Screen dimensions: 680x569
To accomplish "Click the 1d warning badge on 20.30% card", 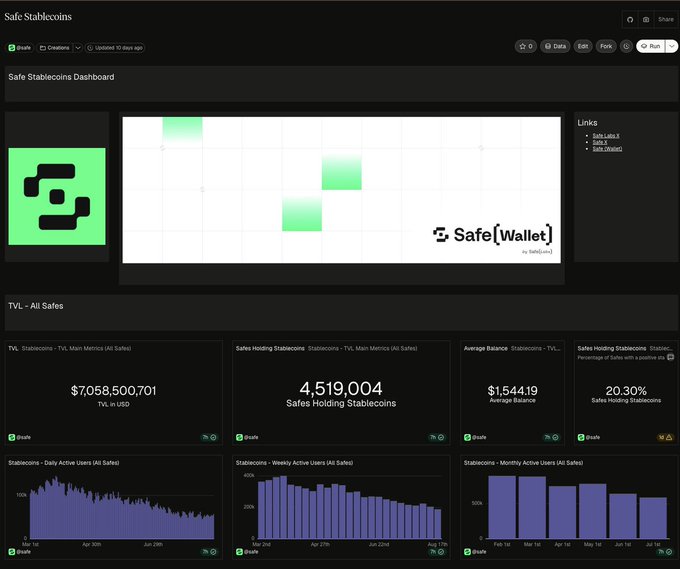I will coord(665,437).
